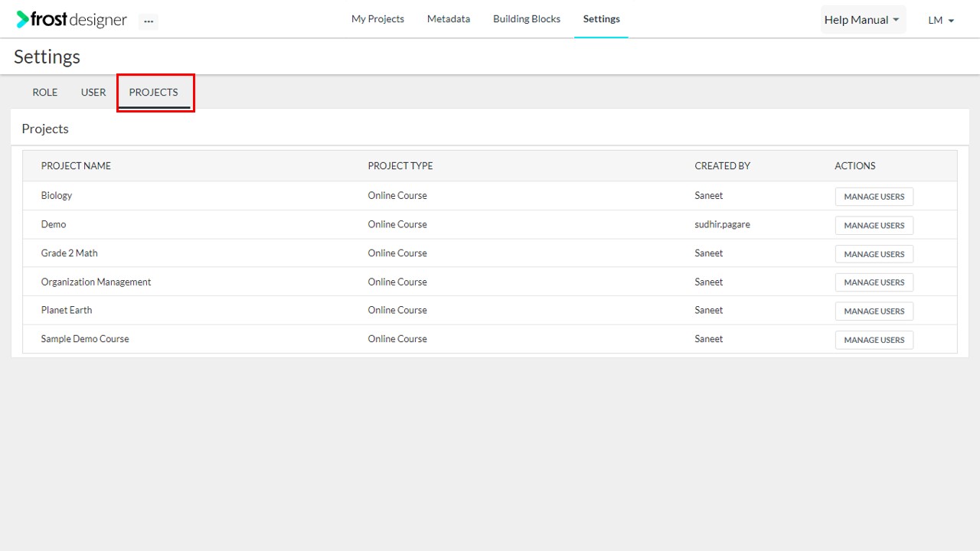The image size is (980, 551).
Task: Open the LM user account dropdown
Action: (x=941, y=21)
